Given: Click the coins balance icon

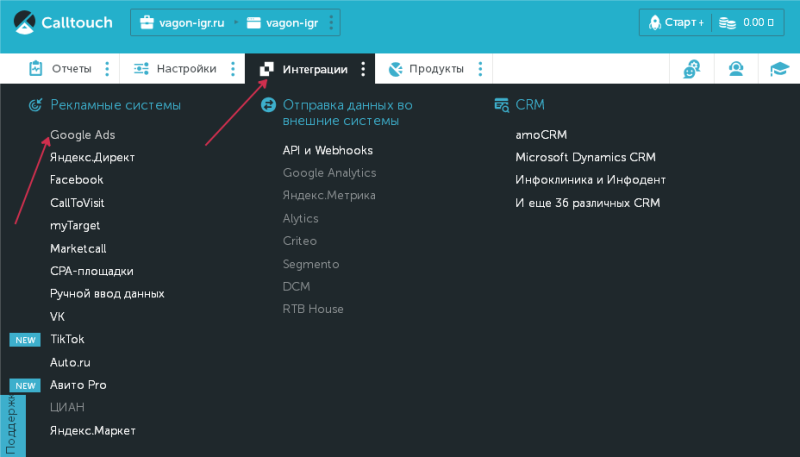Looking at the screenshot, I should [727, 23].
